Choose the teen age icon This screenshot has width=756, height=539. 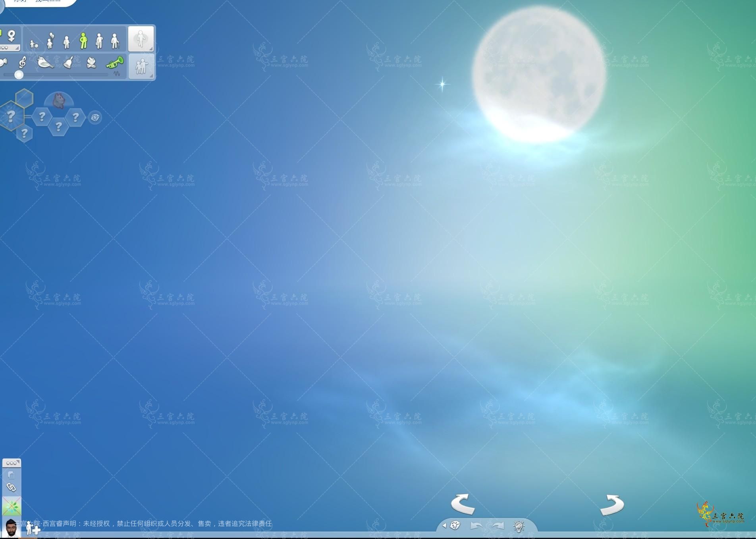coord(67,42)
